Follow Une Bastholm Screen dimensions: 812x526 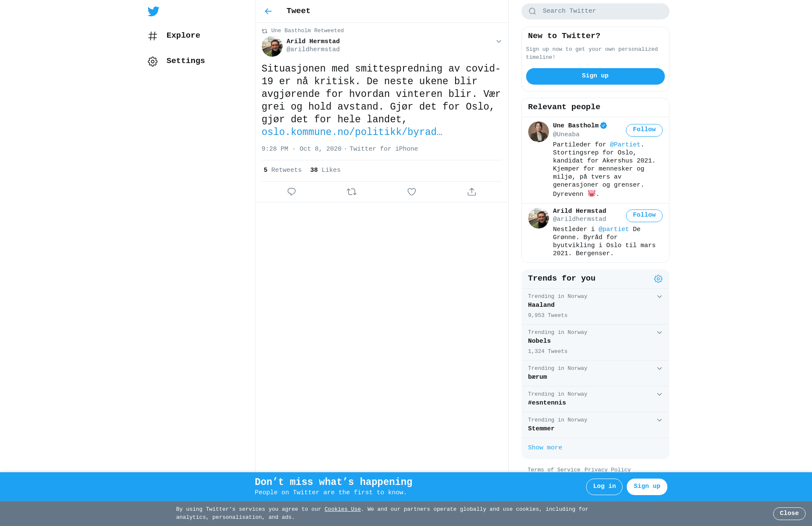644,130
